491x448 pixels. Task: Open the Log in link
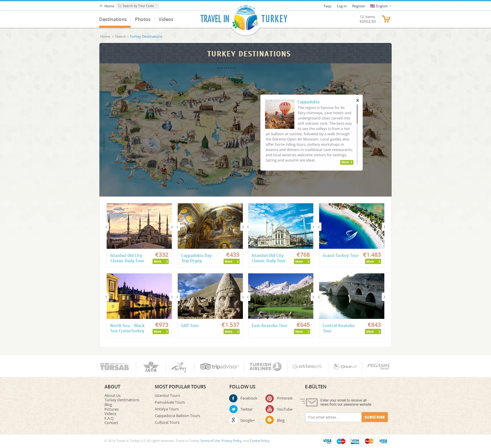342,6
